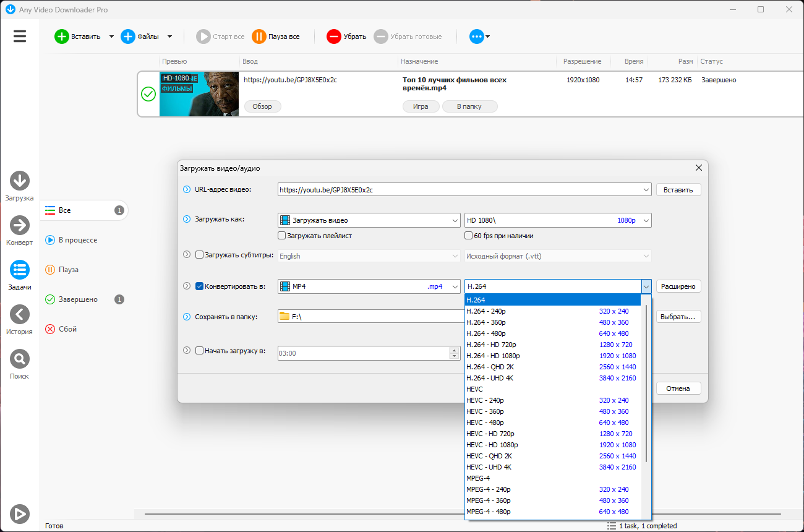Remove task with red Убрать icon
Viewport: 804px width, 532px height.
[x=334, y=36]
